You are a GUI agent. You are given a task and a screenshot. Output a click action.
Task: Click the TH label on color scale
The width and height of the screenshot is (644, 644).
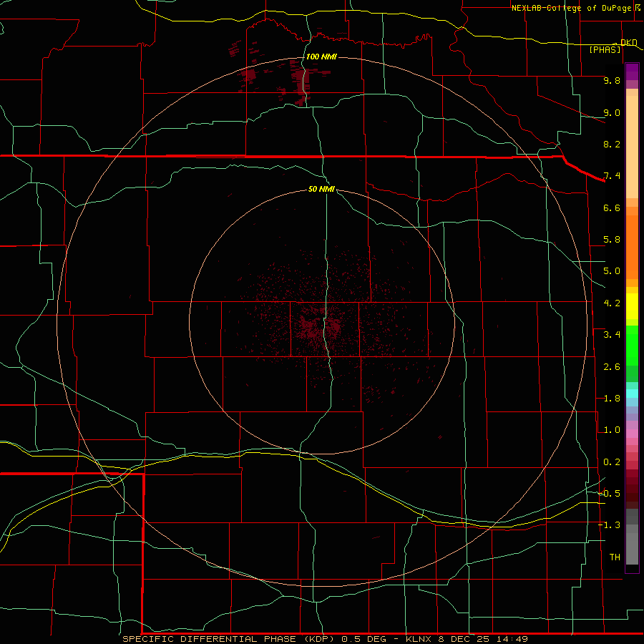615,557
